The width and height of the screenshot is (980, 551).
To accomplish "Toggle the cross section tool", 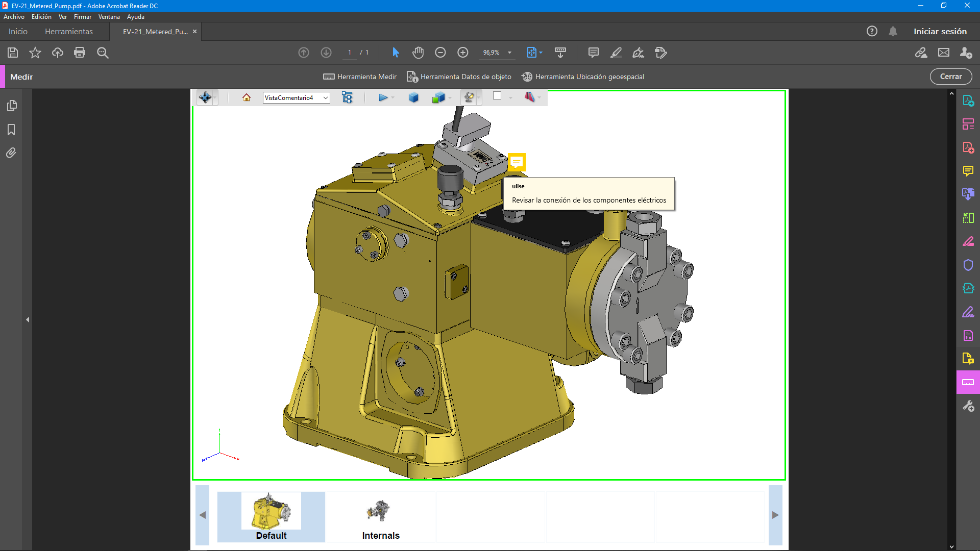I will point(529,97).
